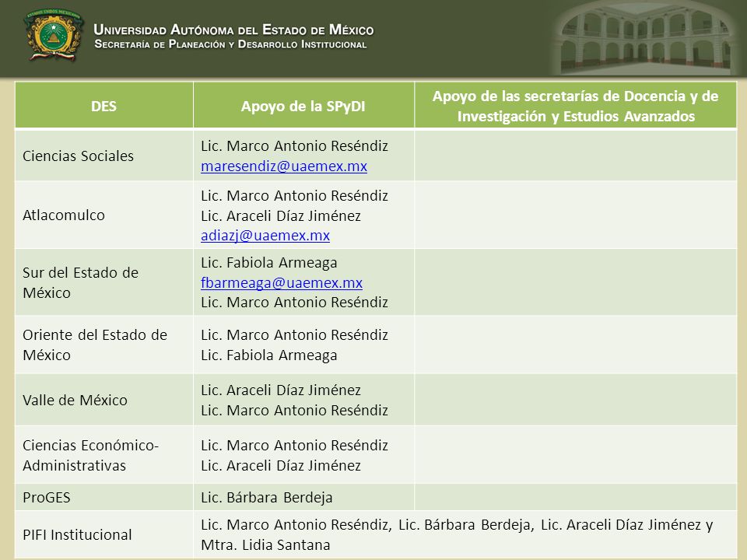Select the 'Apoyo de la SPyDI' column header

tap(303, 105)
